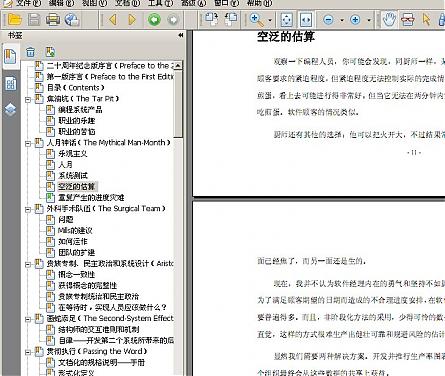Open the 编辑(E) menu
This screenshot has height=376, width=445.
(61, 3)
